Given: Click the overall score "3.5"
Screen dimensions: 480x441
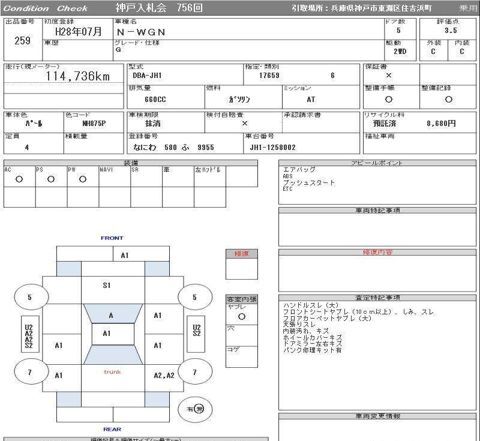Looking at the screenshot, I should coord(451,30).
